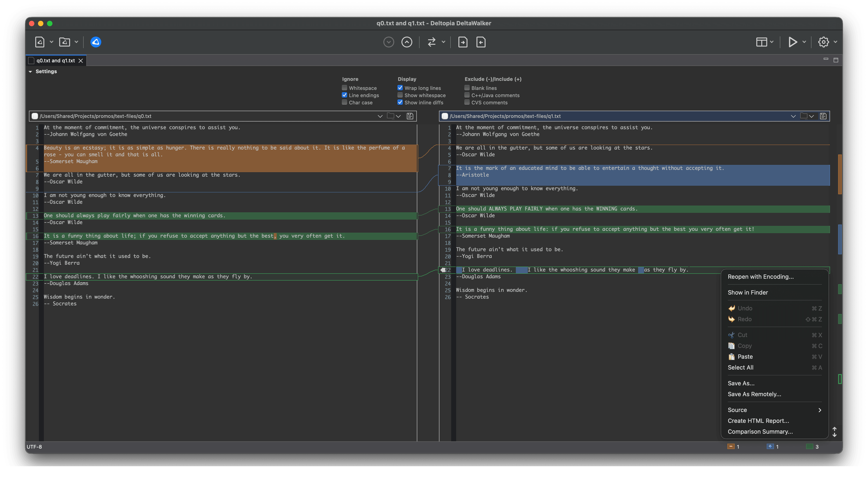Click orange overview marker on right ruler
The height and width of the screenshot is (487, 868).
[840, 174]
